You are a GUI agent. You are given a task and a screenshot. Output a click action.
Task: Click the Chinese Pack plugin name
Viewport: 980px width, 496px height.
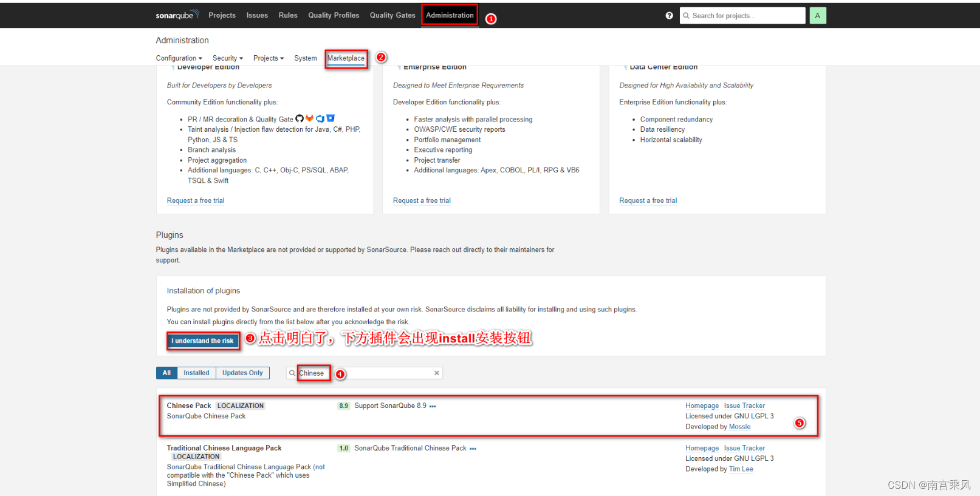189,406
